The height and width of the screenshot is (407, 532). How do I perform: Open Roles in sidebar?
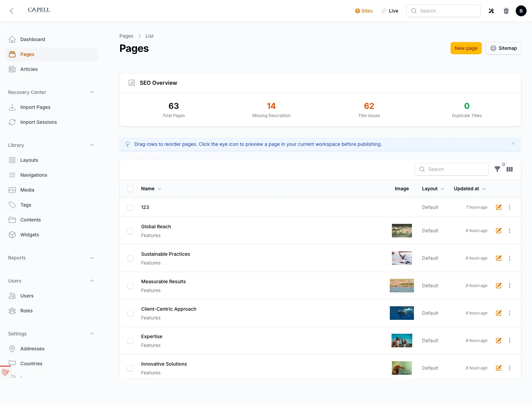click(x=52, y=311)
